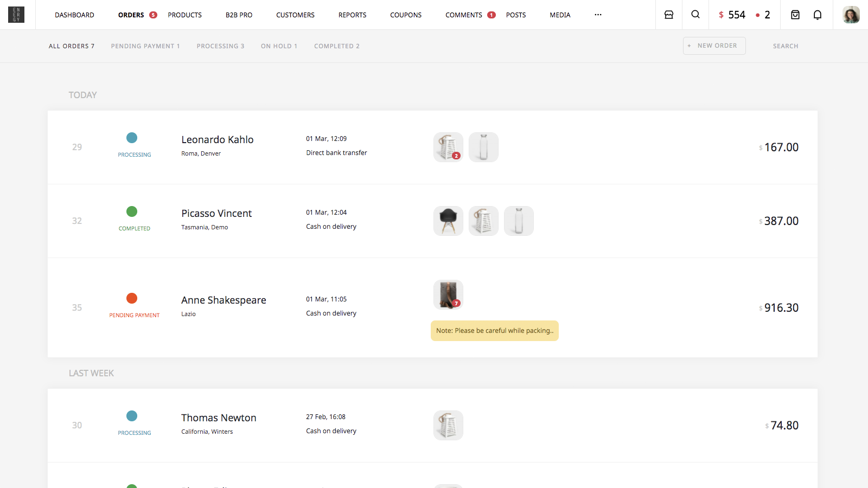Open the storefront icon in header
The height and width of the screenshot is (488, 868).
(x=669, y=15)
